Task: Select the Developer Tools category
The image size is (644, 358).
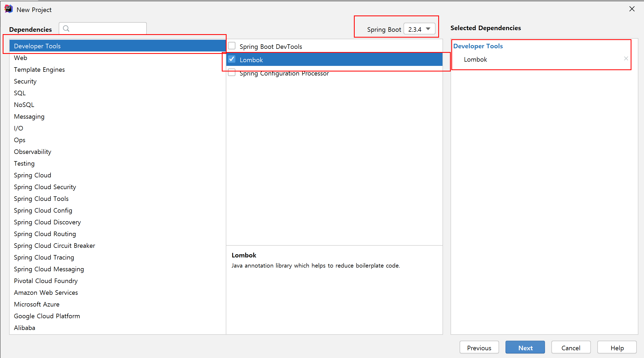Action: pyautogui.click(x=118, y=46)
